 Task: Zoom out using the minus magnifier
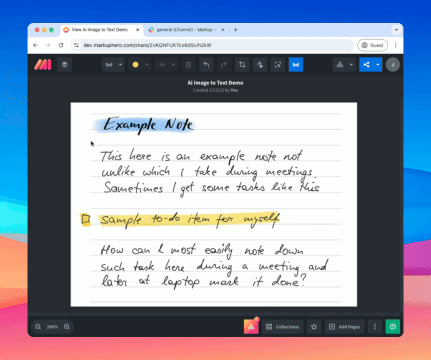point(38,327)
